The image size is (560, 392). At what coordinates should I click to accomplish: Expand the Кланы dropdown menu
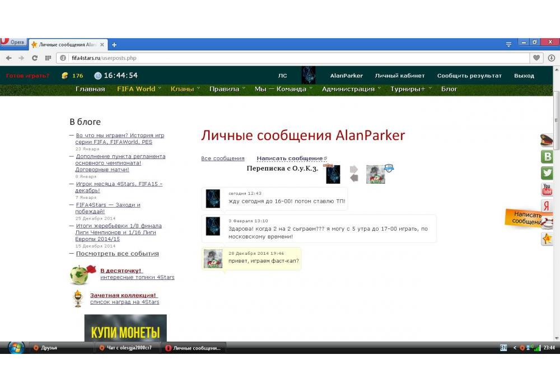[x=185, y=89]
